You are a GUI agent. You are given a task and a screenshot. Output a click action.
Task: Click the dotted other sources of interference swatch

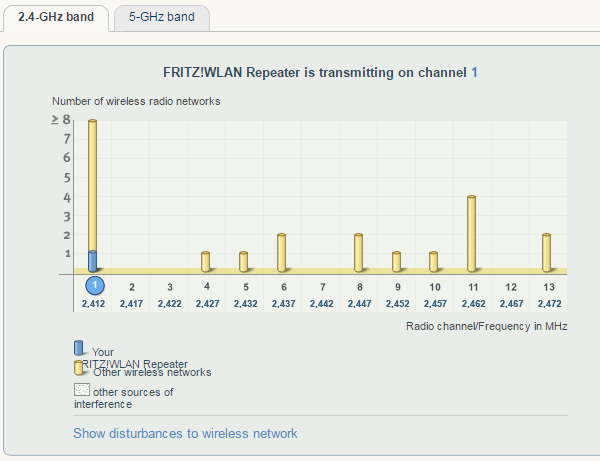point(81,390)
